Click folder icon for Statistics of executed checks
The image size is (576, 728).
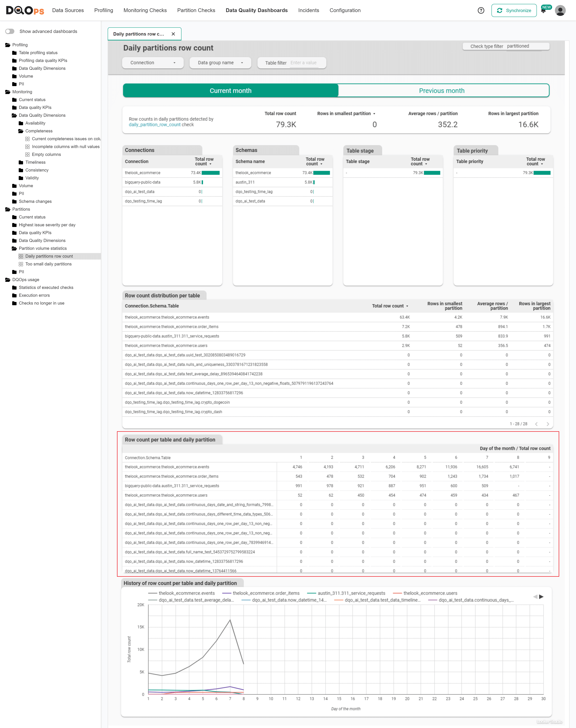(x=14, y=288)
